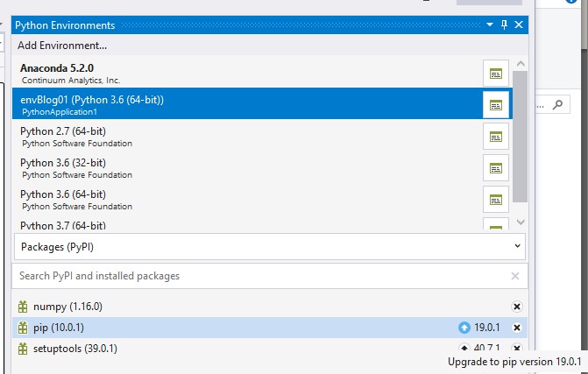This screenshot has height=374, width=588.
Task: Open interactive window for envBlog01 environment
Action: [496, 105]
